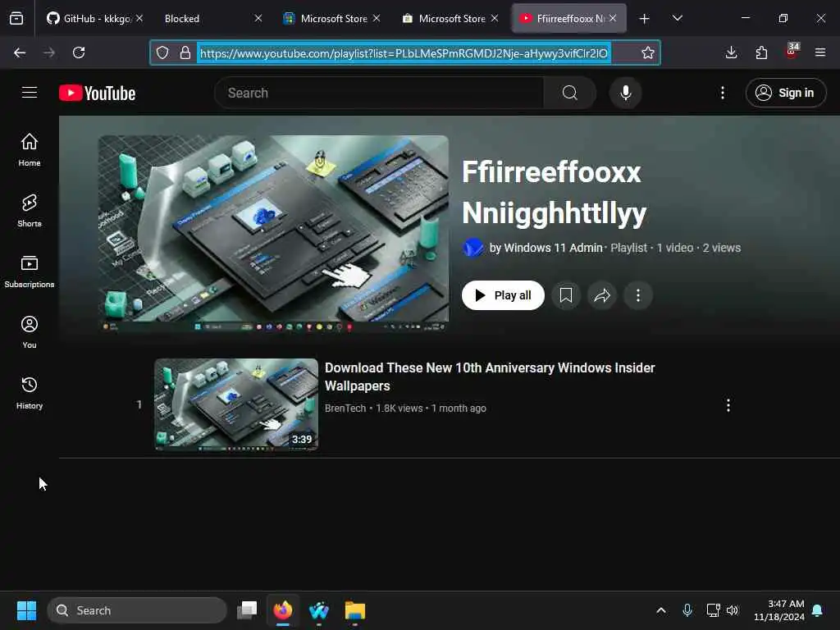
Task: Open tracking protection shield icon
Action: (x=162, y=52)
